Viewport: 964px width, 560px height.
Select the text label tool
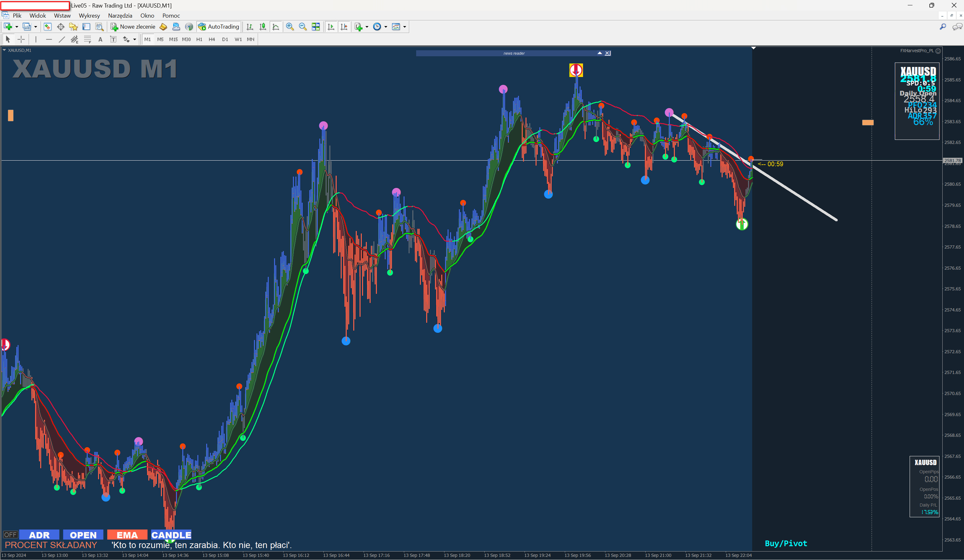[x=113, y=39]
